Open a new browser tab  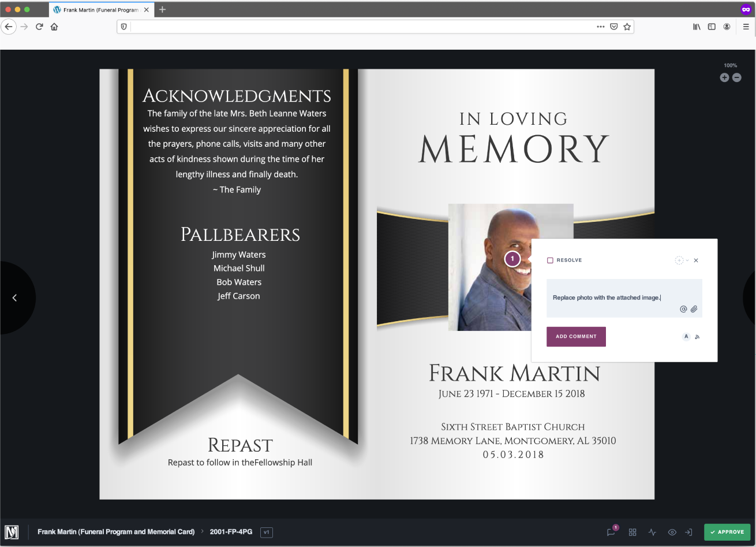[162, 10]
